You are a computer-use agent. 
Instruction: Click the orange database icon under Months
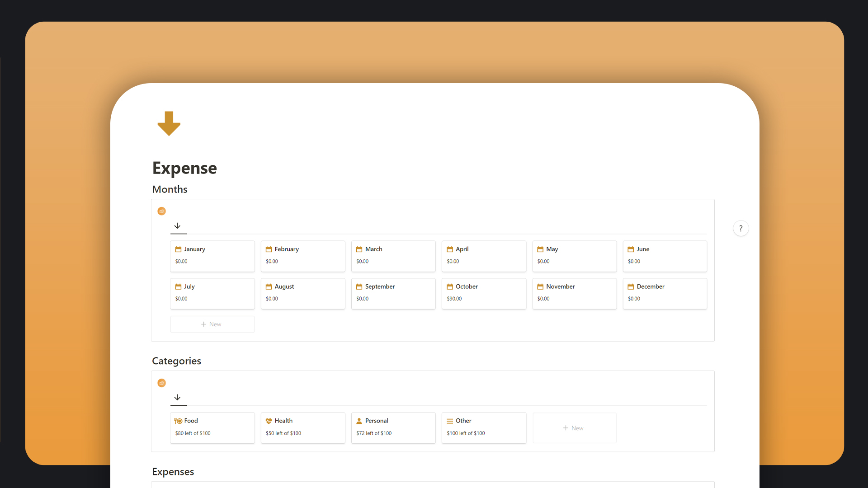pyautogui.click(x=161, y=211)
